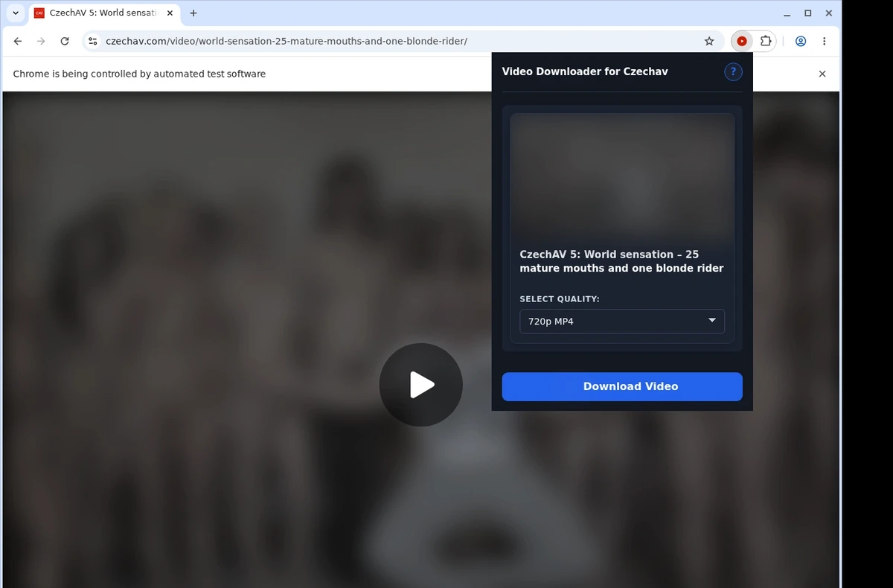Open the 720p MP4 quality dropdown
893x588 pixels.
622,322
